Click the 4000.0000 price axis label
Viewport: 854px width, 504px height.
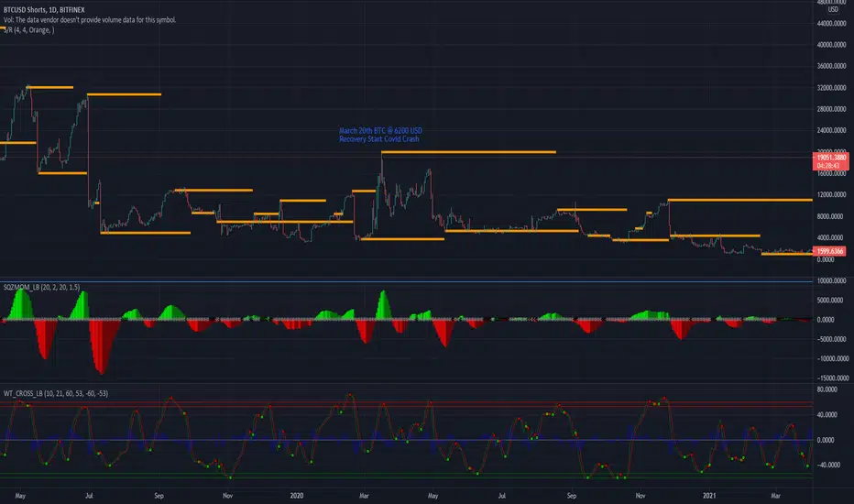832,237
